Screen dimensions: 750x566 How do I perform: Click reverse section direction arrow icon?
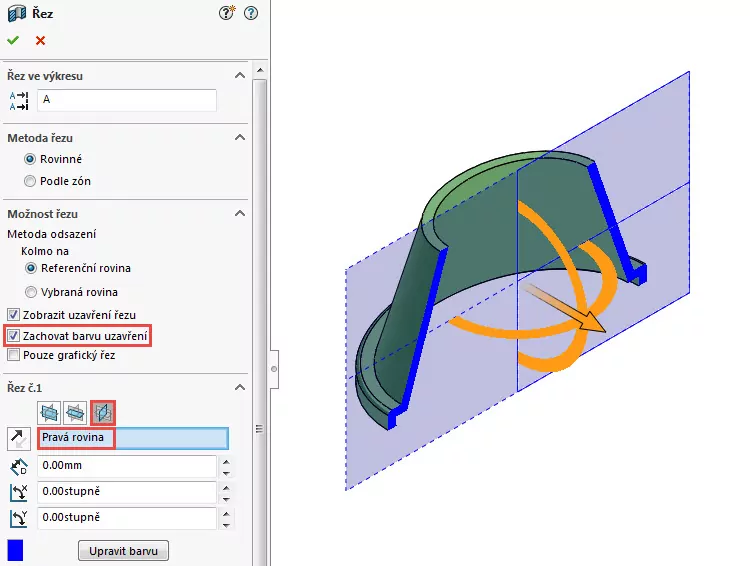point(19,439)
